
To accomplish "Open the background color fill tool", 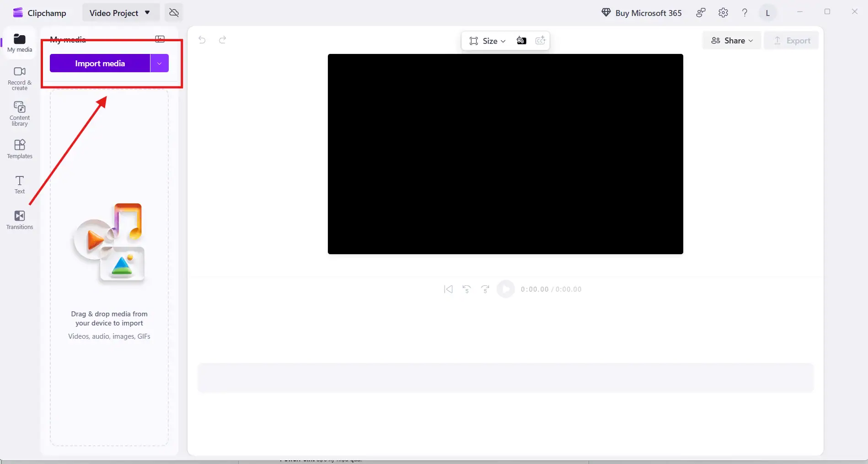I will click(x=521, y=40).
